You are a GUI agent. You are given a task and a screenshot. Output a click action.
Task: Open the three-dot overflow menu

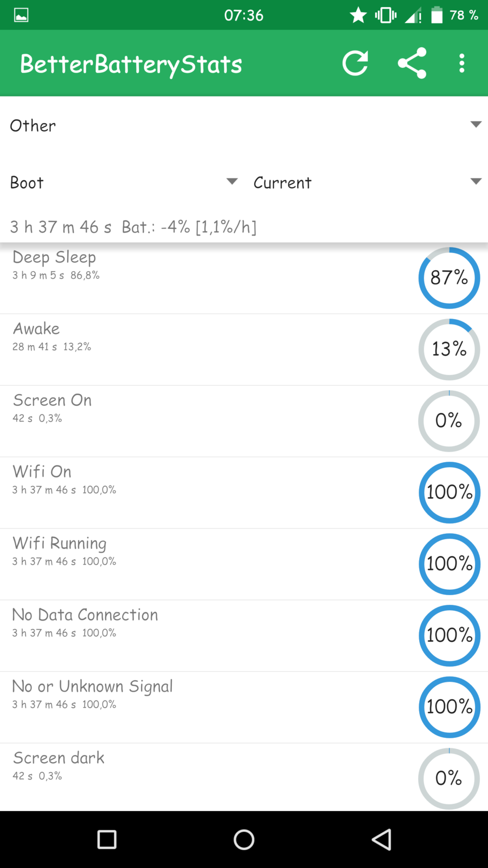pyautogui.click(x=461, y=63)
